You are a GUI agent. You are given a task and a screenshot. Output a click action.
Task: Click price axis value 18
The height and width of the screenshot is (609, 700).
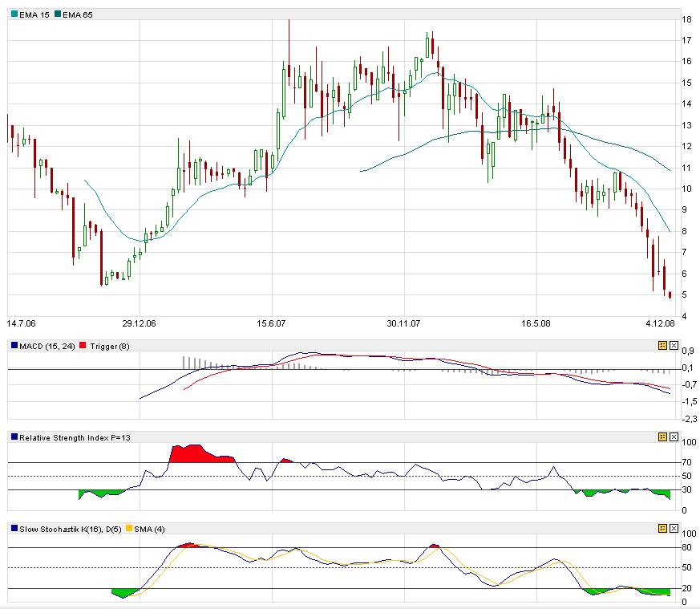point(686,19)
